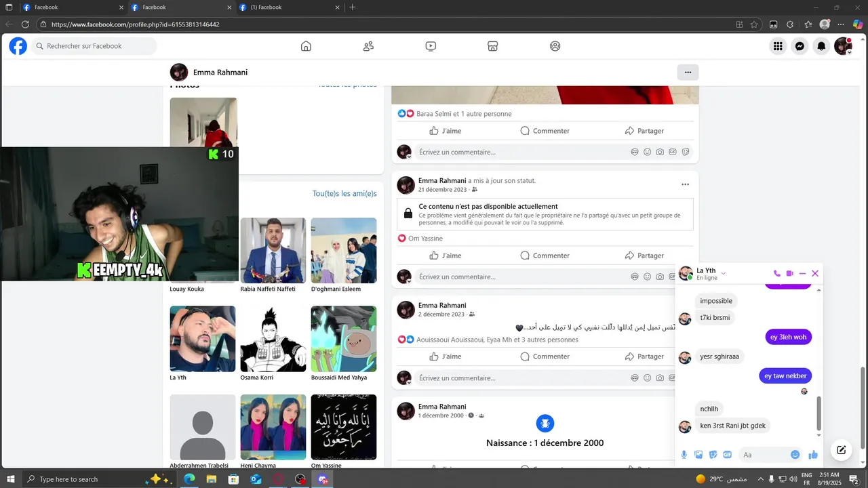Attach photo in 21 décembre 2023 comment box
This screenshot has width=868, height=488.
pos(660,277)
